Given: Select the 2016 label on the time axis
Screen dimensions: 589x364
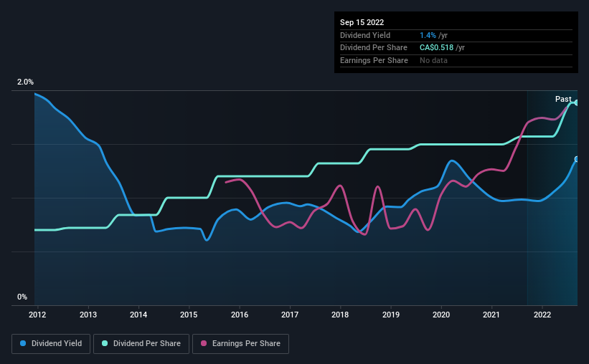Looking at the screenshot, I should tap(240, 315).
